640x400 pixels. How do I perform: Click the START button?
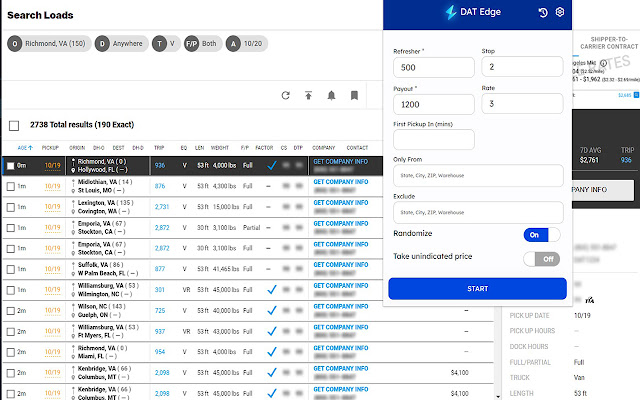(478, 289)
